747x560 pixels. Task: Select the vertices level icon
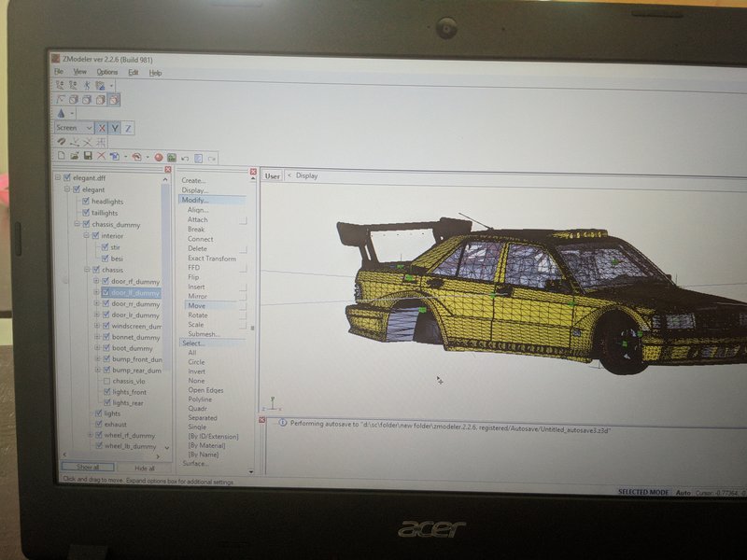61,99
